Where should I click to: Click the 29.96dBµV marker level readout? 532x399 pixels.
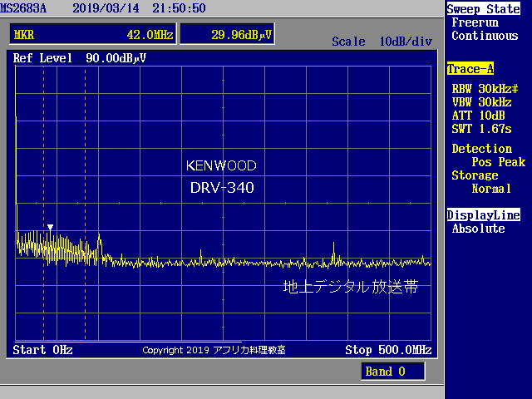(227, 34)
